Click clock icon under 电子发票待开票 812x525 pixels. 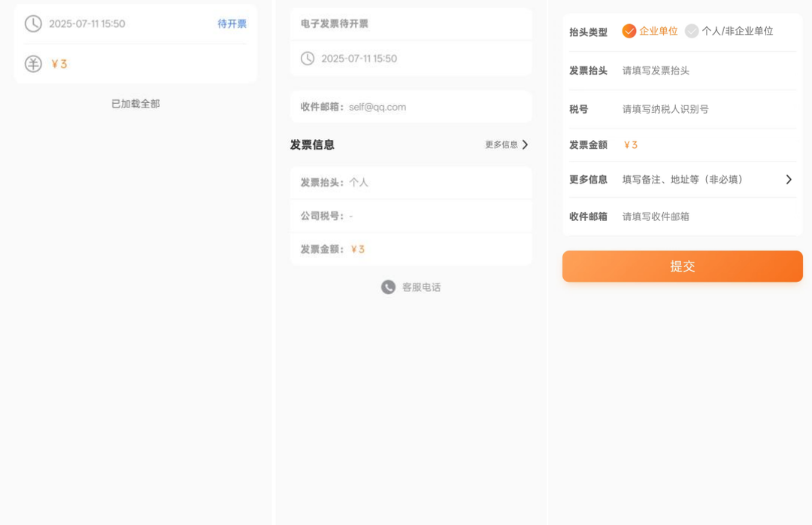pos(308,59)
